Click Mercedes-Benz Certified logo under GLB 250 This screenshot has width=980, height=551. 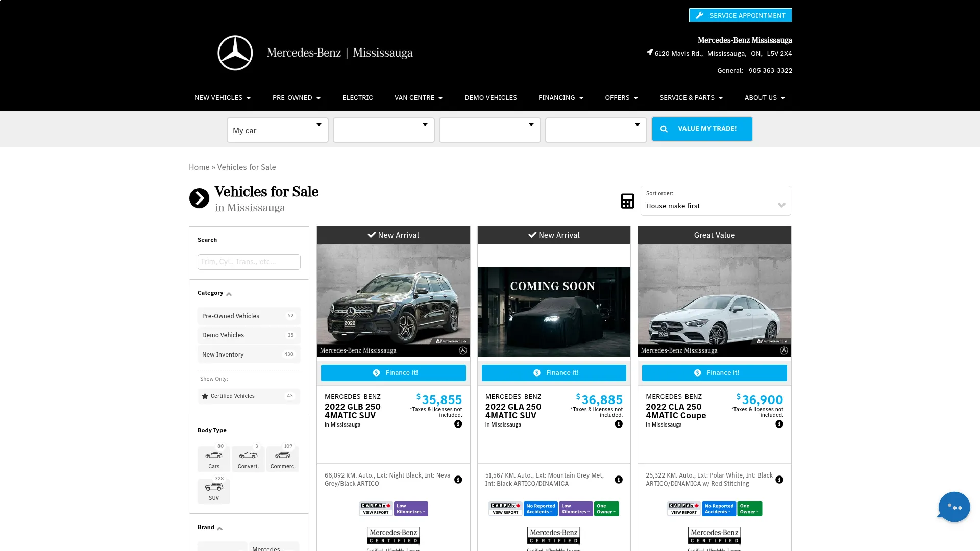click(394, 538)
